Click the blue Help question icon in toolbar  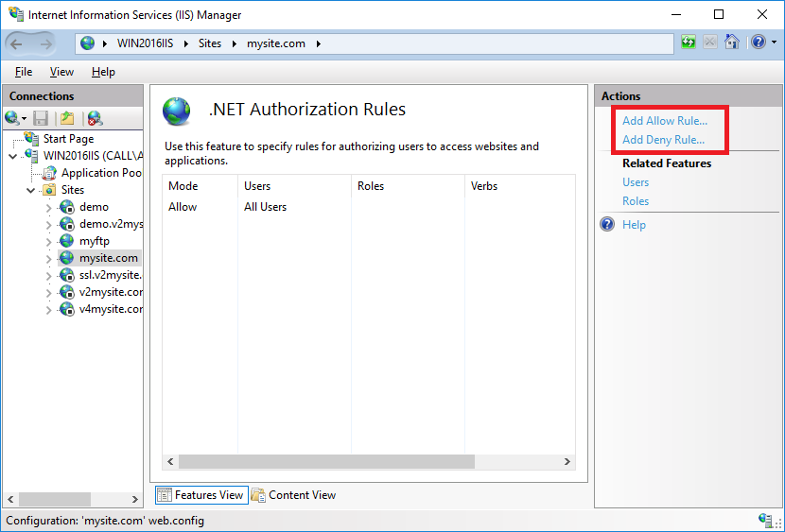coord(759,42)
